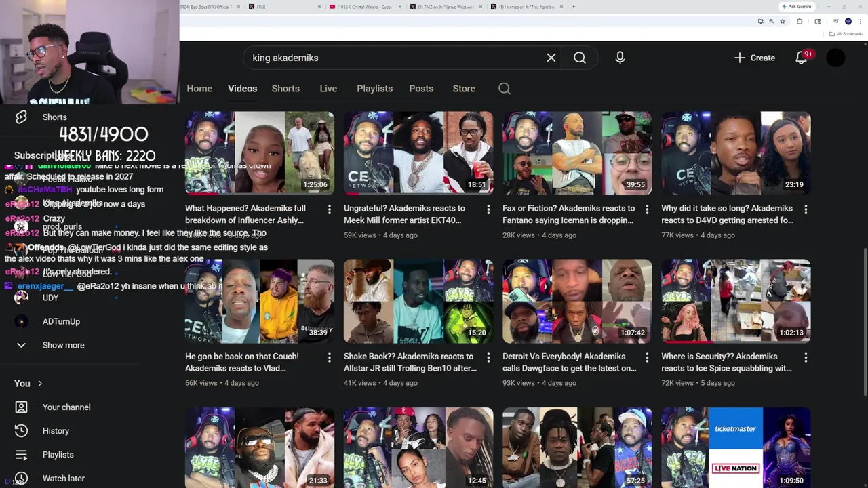This screenshot has width=868, height=488.
Task: Open options menu for D4VD arrested video
Action: click(x=806, y=210)
